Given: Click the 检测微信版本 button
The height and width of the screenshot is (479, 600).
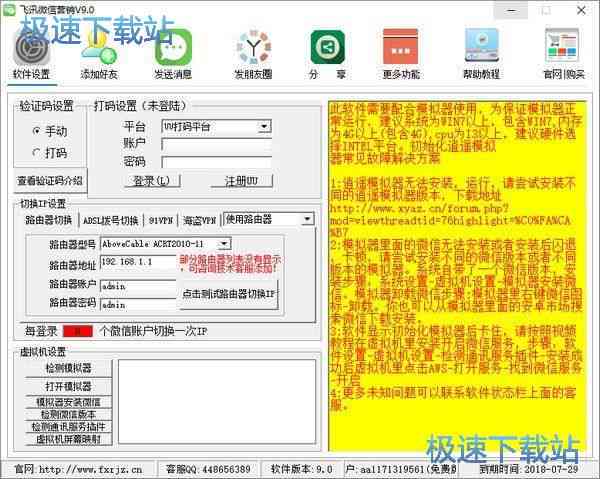Looking at the screenshot, I should (x=68, y=414).
